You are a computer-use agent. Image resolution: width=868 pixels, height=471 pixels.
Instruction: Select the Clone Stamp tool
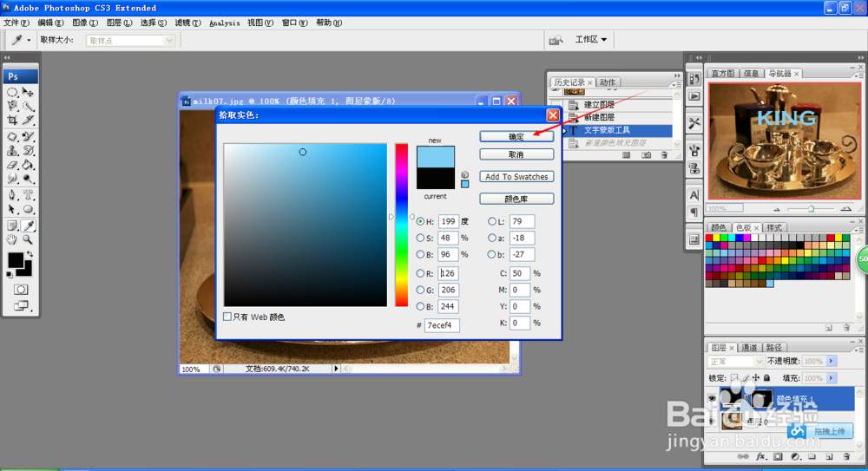(12, 151)
